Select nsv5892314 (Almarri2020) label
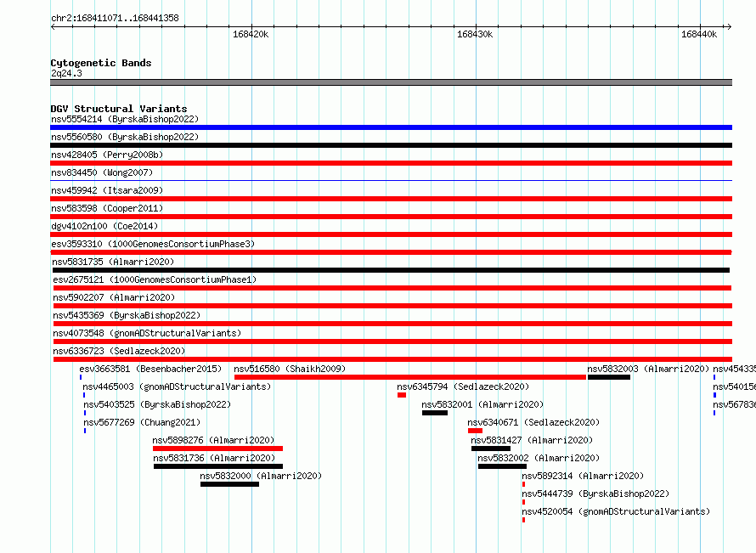This screenshot has height=553, width=756. [583, 476]
